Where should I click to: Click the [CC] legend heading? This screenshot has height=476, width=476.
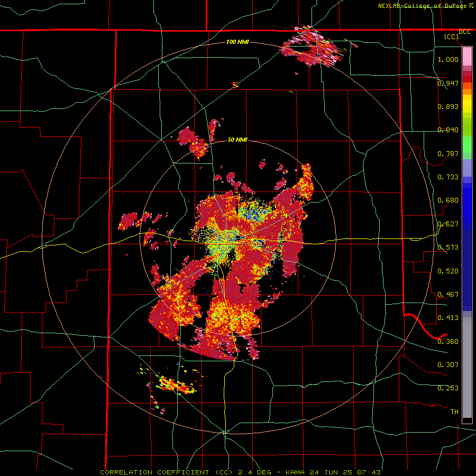pyautogui.click(x=451, y=36)
